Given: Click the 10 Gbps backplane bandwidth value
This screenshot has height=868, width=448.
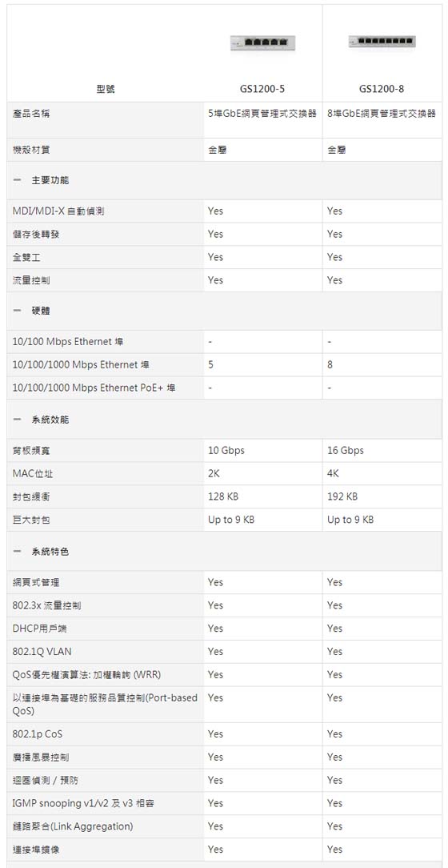Looking at the screenshot, I should point(226,451).
